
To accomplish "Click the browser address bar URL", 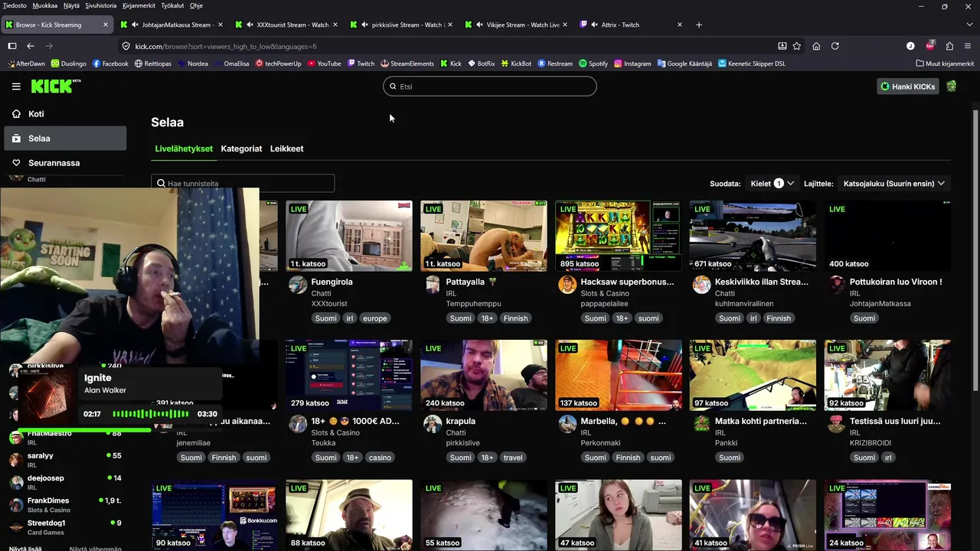I will 226,46.
